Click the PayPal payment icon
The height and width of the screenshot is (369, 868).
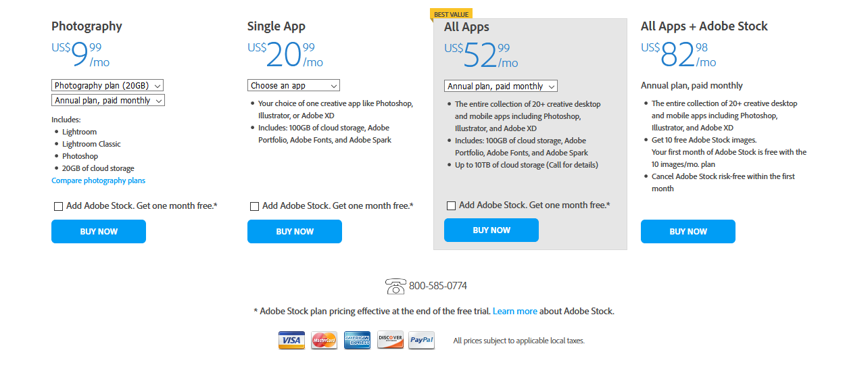click(422, 340)
